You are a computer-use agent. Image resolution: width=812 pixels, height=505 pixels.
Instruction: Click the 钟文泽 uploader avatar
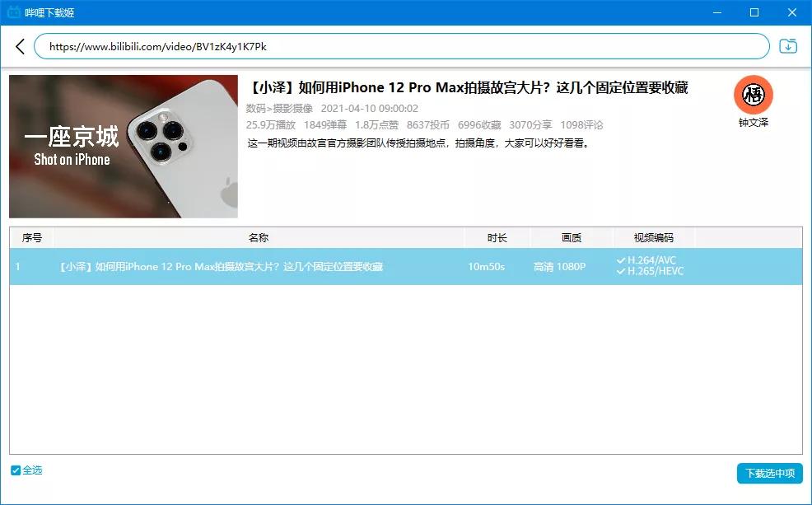(753, 95)
